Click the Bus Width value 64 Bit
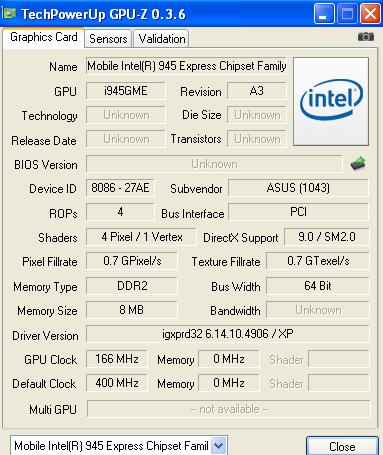Screen dimensions: 383x455 [x=318, y=286]
